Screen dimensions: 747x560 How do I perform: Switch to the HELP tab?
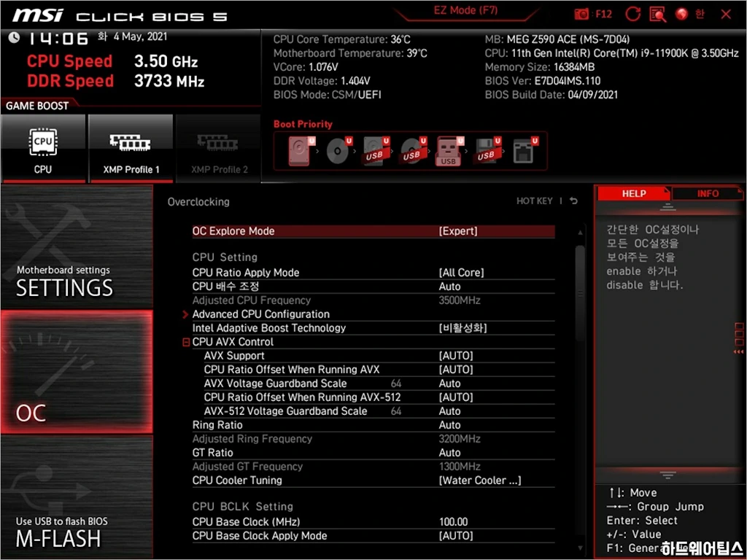pyautogui.click(x=634, y=193)
